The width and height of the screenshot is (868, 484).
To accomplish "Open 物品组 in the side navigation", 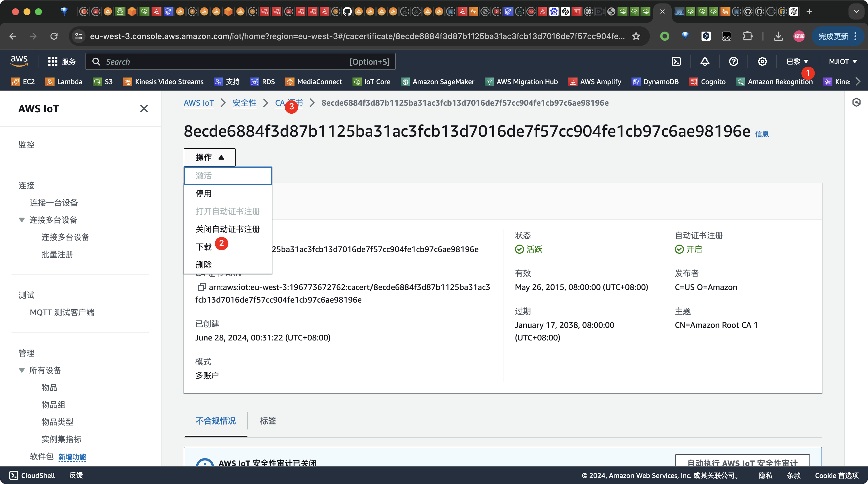I will pyautogui.click(x=53, y=404).
